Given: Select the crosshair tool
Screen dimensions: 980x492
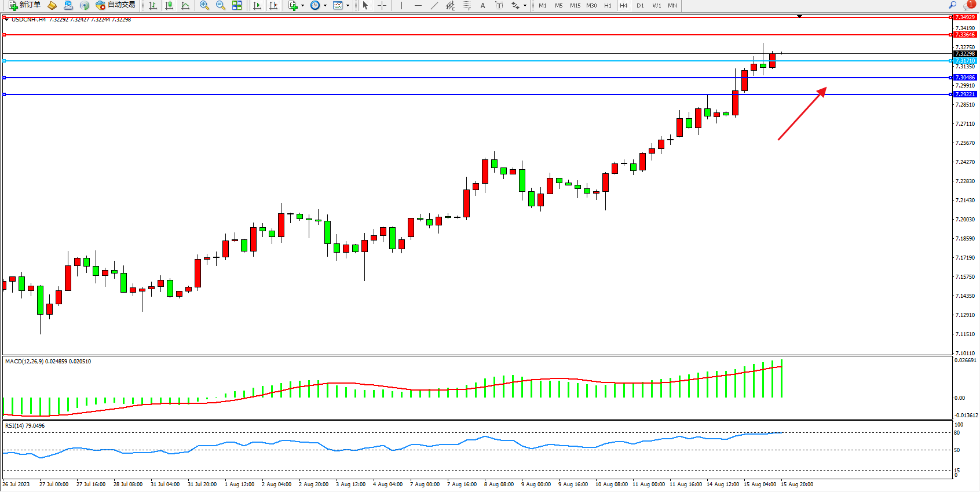Looking at the screenshot, I should [x=382, y=5].
